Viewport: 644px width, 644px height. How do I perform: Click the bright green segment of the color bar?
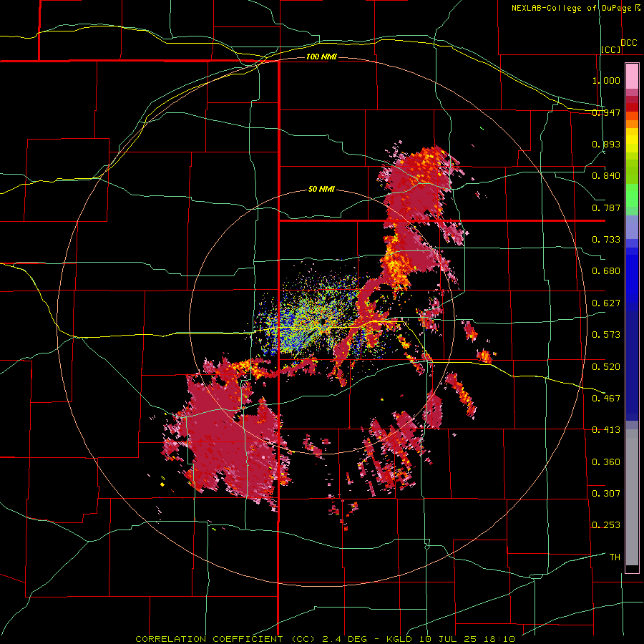click(632, 195)
